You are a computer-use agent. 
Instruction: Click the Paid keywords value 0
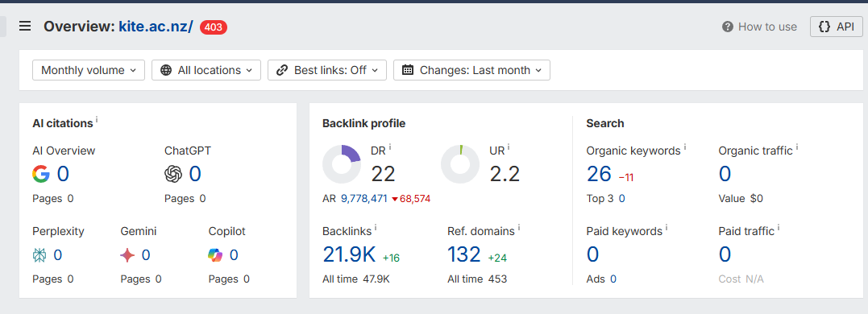pos(592,254)
